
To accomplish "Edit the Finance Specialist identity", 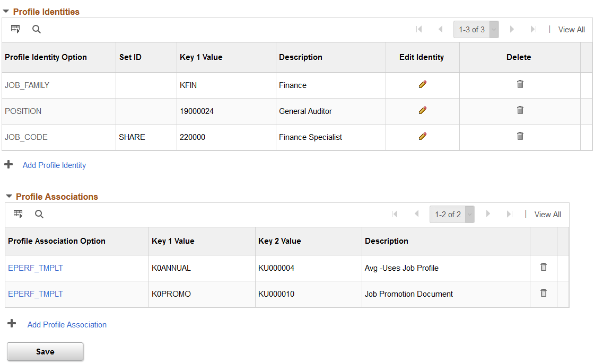I will 422,136.
